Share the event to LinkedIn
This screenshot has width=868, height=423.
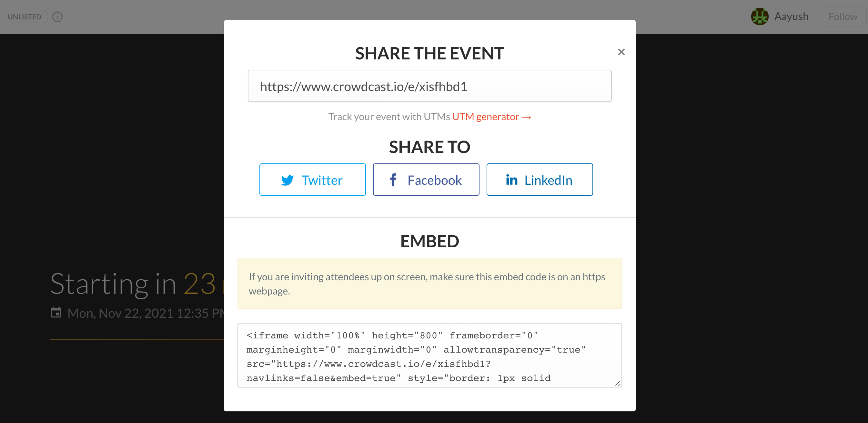coord(540,180)
